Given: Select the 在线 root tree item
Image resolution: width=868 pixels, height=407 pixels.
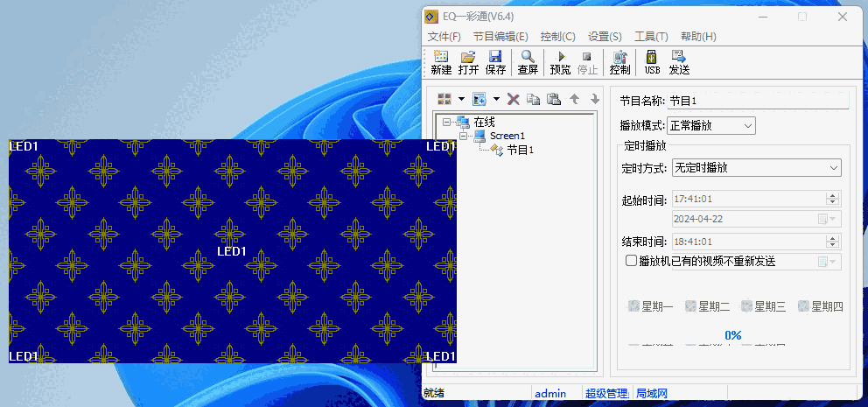Looking at the screenshot, I should [485, 123].
